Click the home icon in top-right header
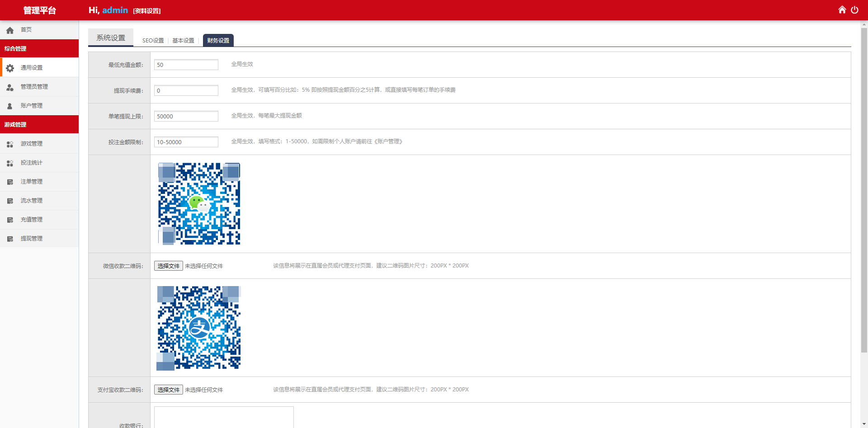 click(842, 9)
